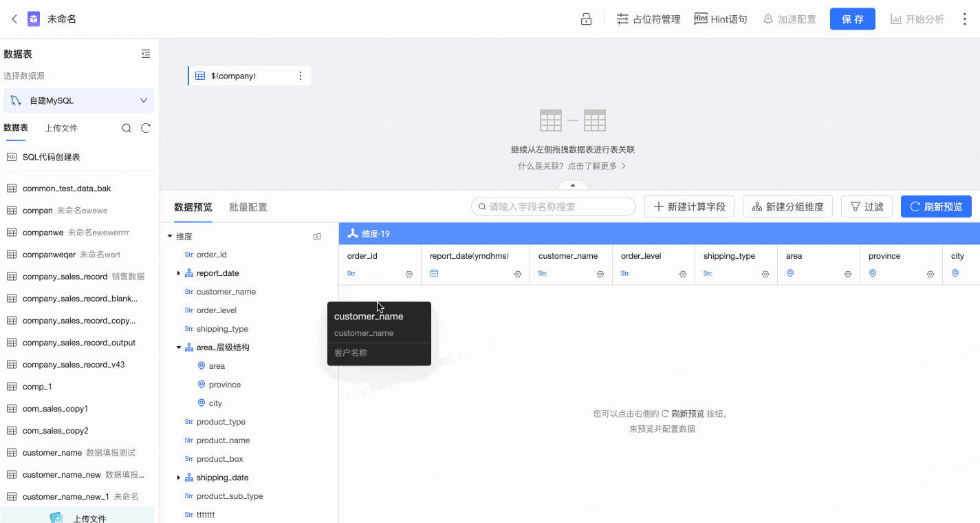This screenshot has width=980, height=523.
Task: Select order_id field in dimension tree
Action: pyautogui.click(x=211, y=255)
